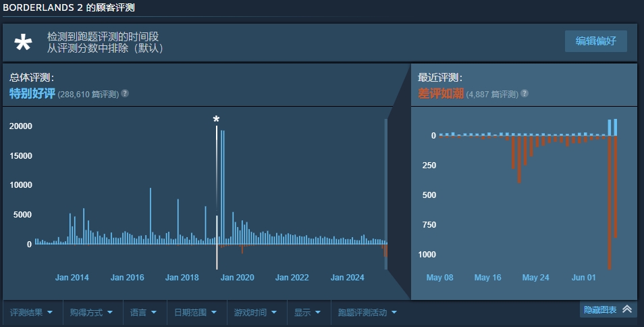Click the white asterisk marker above the chart
Viewport: 644px width, 327px height.
coord(217,119)
